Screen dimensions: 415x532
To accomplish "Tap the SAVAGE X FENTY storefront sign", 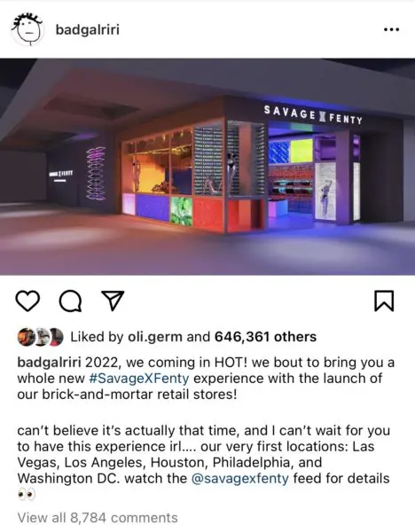I will click(313, 115).
